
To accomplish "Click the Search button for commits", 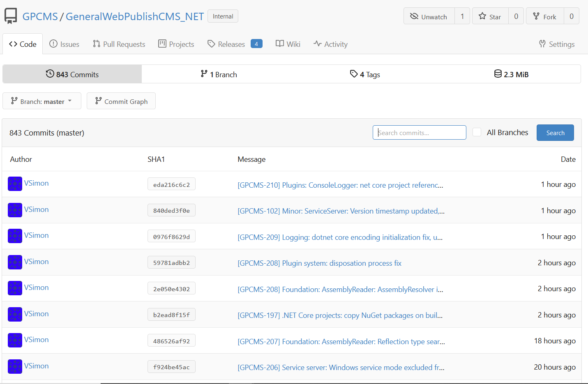I will pos(555,132).
